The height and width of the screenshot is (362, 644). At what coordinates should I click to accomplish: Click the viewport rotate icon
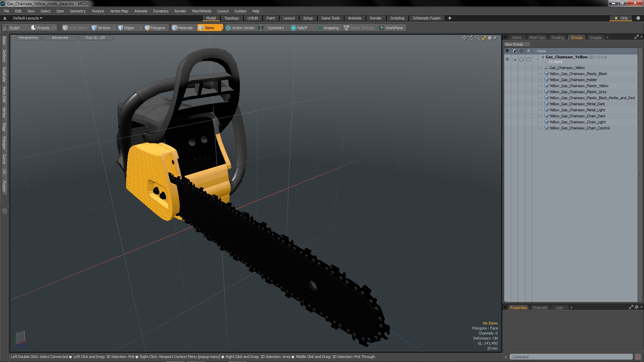click(x=471, y=38)
